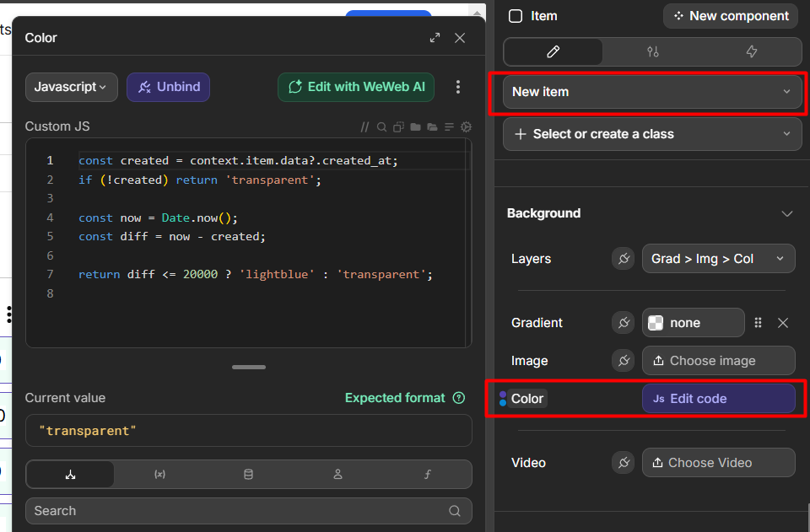
Task: Format code with the lines icon
Action: [x=449, y=127]
